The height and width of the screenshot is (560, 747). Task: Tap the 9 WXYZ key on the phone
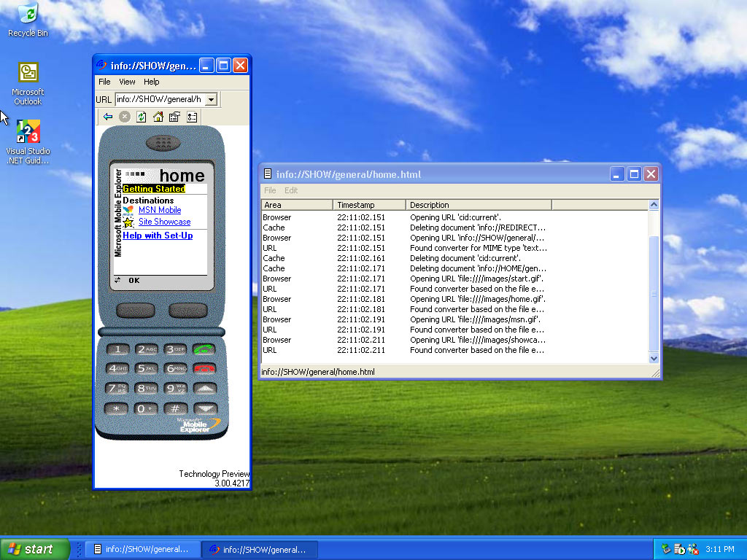175,388
